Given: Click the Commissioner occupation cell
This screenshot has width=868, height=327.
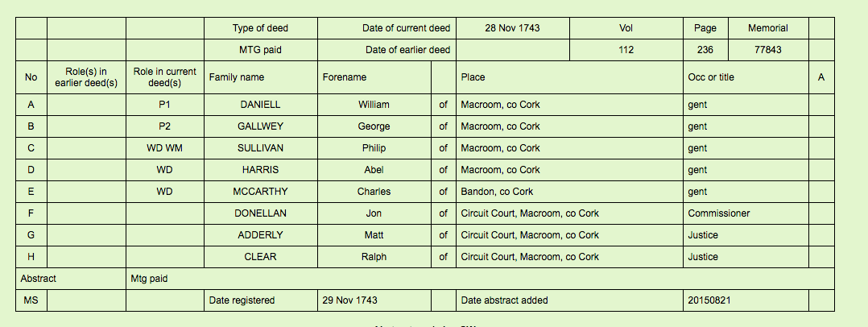Looking at the screenshot, I should click(x=719, y=213).
